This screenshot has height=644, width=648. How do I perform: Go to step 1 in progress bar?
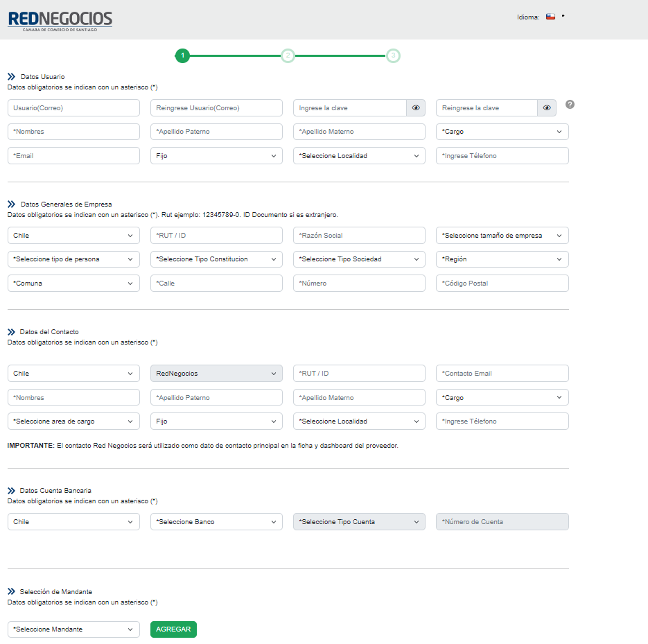pos(182,55)
